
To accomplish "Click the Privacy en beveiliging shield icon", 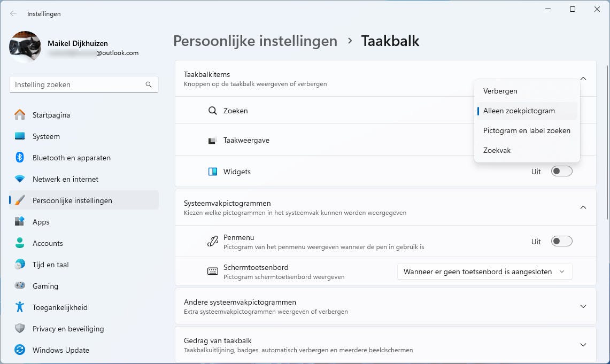I will [x=20, y=329].
